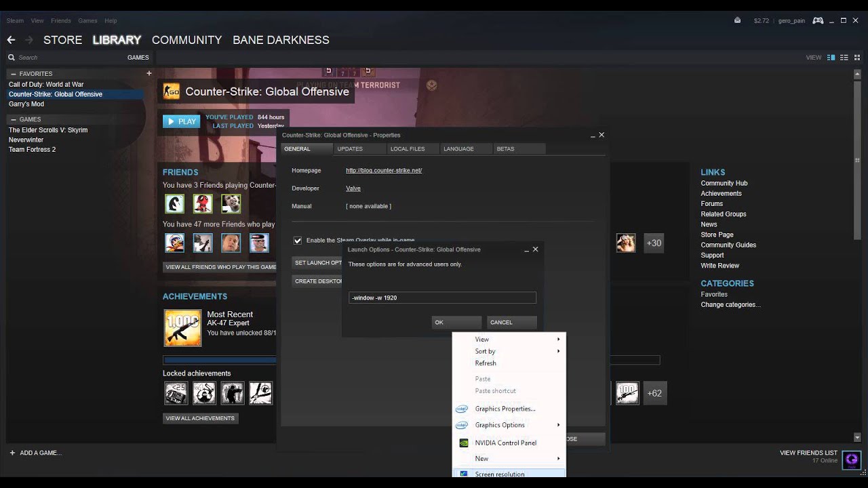Click the PLAY button

click(181, 121)
